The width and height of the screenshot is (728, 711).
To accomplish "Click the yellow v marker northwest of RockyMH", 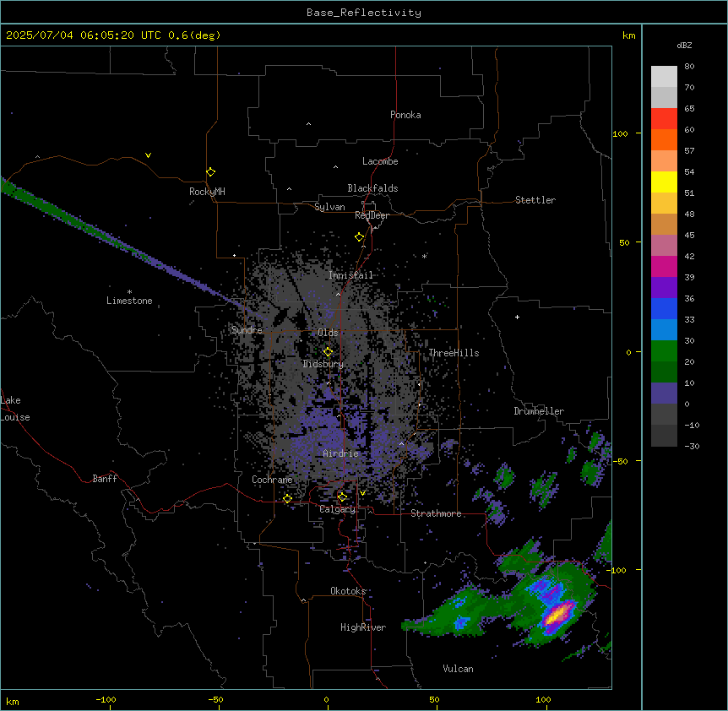I will 148,155.
